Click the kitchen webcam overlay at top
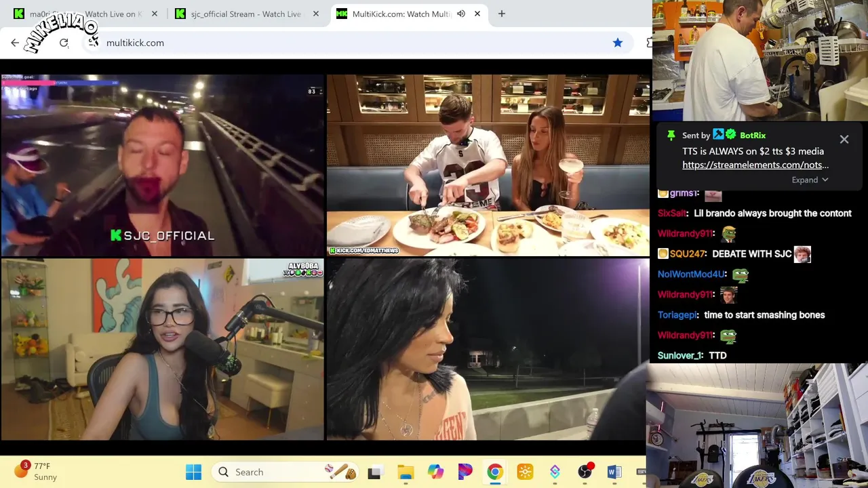The image size is (868, 488). pos(760,61)
